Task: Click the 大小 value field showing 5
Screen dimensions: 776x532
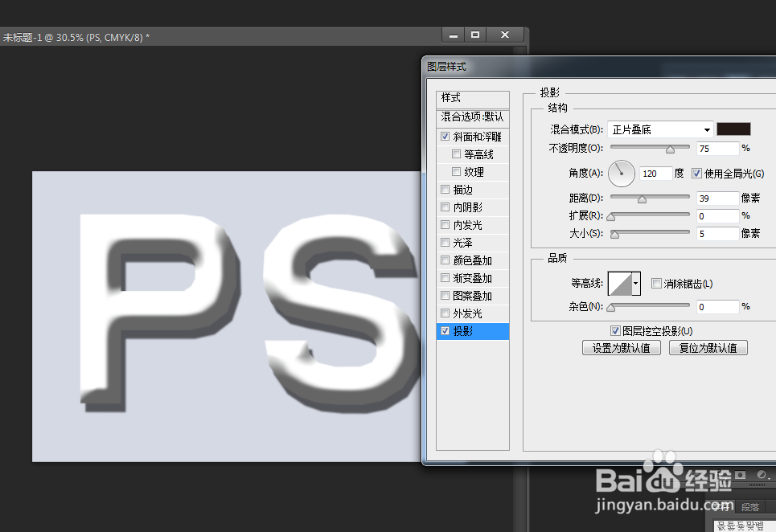Action: pos(717,234)
